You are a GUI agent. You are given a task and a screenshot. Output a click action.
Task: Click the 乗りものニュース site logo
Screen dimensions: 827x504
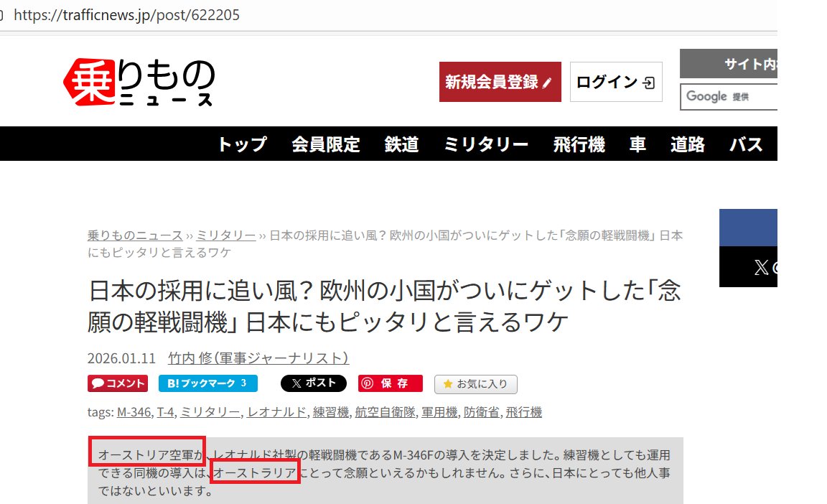click(139, 82)
